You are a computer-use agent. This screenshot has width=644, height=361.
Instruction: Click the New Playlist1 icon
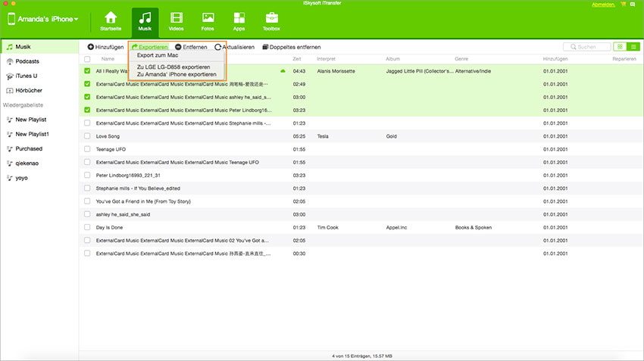pyautogui.click(x=9, y=135)
